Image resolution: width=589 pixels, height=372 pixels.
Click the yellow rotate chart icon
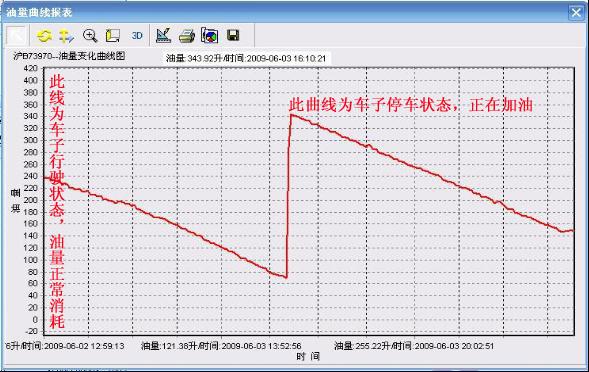click(44, 36)
